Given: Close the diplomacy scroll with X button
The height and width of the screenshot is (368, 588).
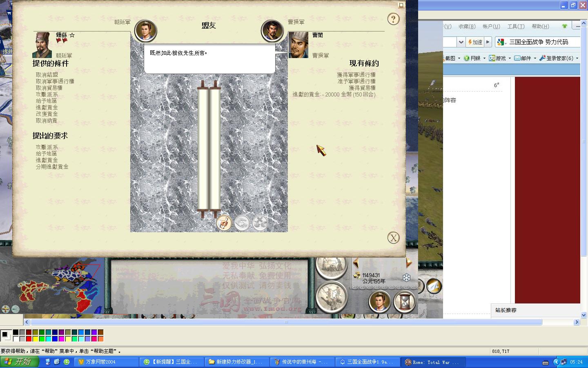Looking at the screenshot, I should pyautogui.click(x=393, y=238).
